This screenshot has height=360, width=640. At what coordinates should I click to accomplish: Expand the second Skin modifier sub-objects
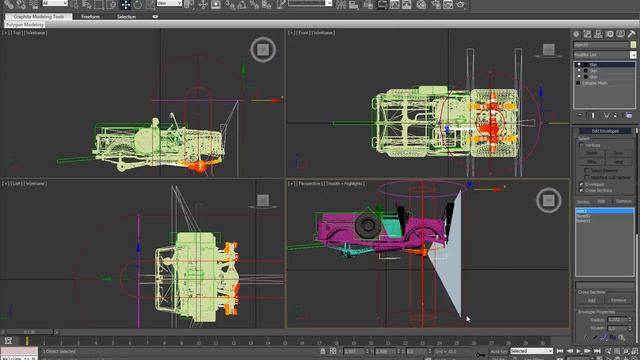tap(585, 71)
